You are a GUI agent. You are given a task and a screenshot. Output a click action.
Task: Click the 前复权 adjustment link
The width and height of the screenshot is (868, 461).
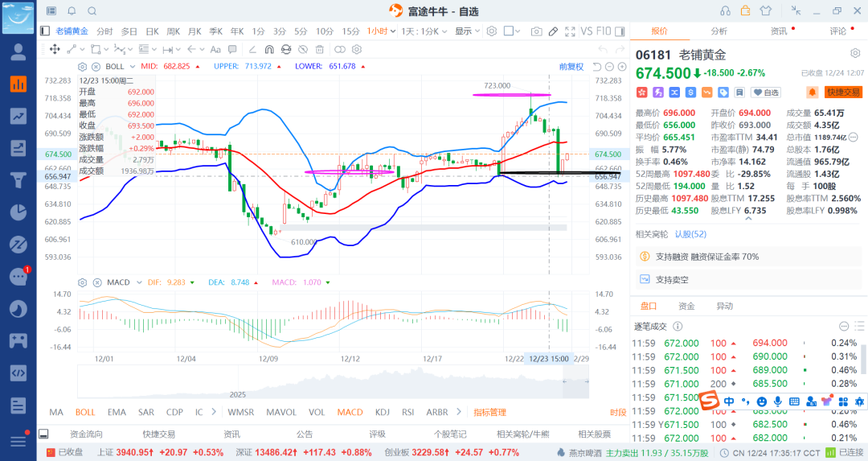[x=571, y=67]
